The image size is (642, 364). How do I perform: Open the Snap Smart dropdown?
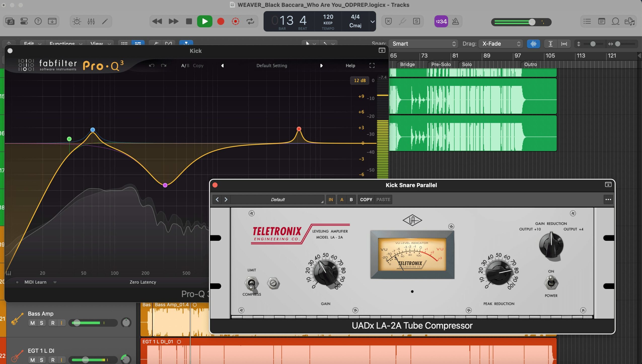point(424,44)
